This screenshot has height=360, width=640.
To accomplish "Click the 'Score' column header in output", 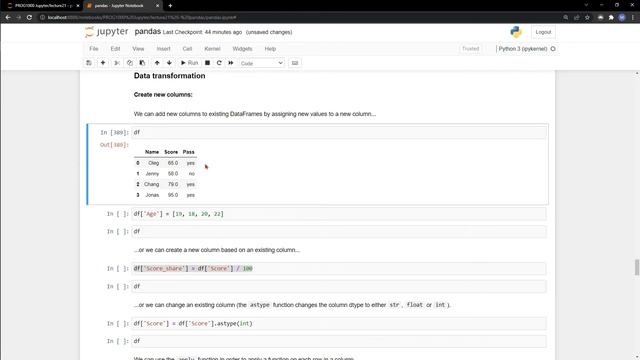I will tap(171, 152).
